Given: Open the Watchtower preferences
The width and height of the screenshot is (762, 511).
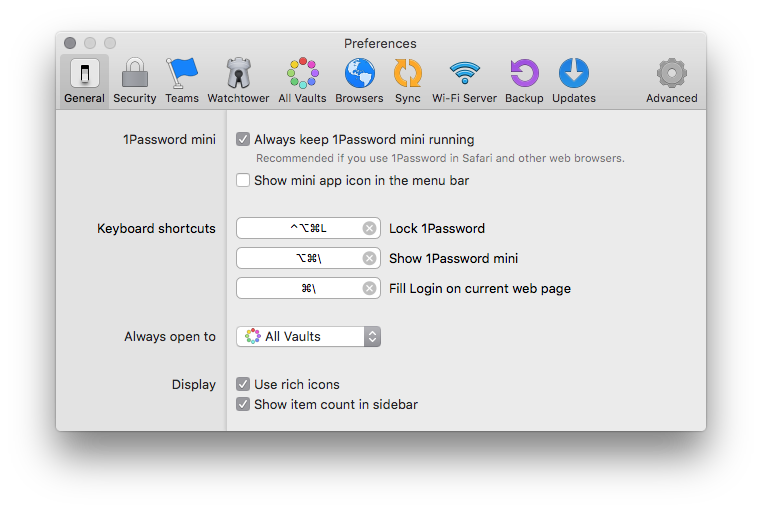Looking at the screenshot, I should [238, 81].
